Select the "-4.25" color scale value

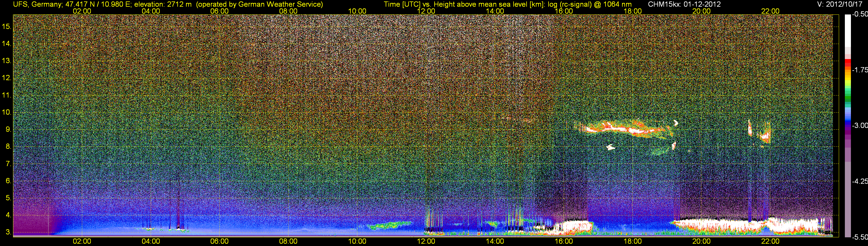tap(860, 181)
